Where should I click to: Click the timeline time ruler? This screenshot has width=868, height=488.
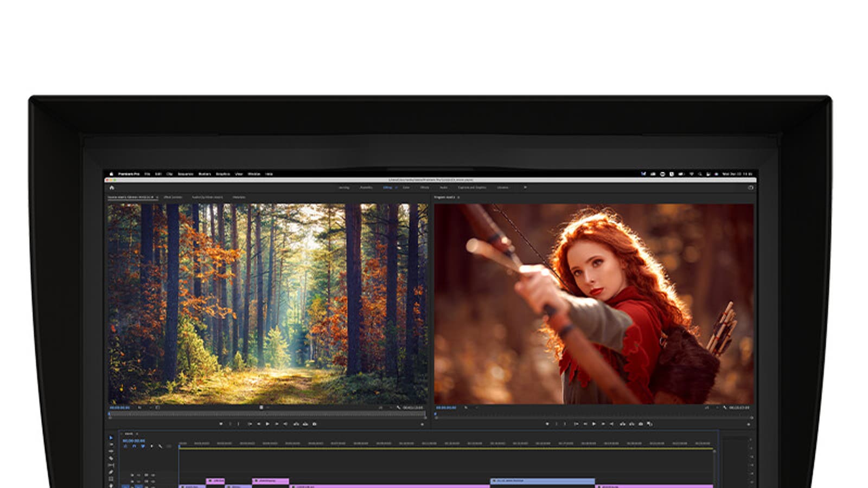pyautogui.click(x=446, y=444)
